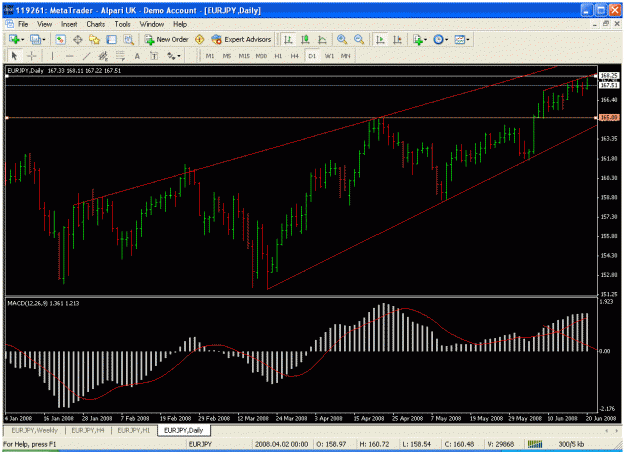Click the connection status bars in status bar
This screenshot has height=452, width=625.
[535, 444]
